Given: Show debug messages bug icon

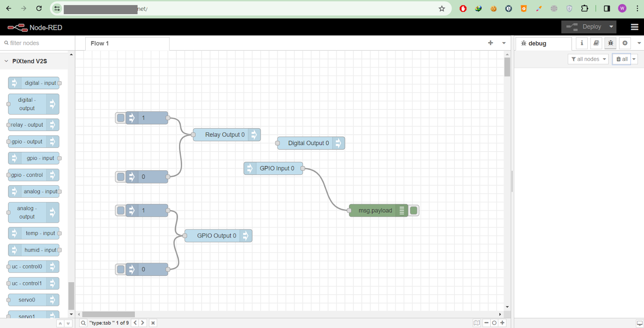Looking at the screenshot, I should click(611, 43).
